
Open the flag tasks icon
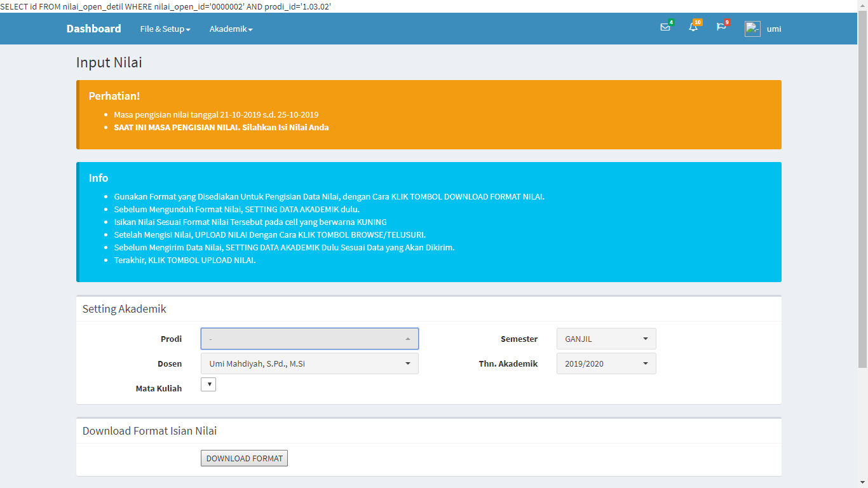721,27
